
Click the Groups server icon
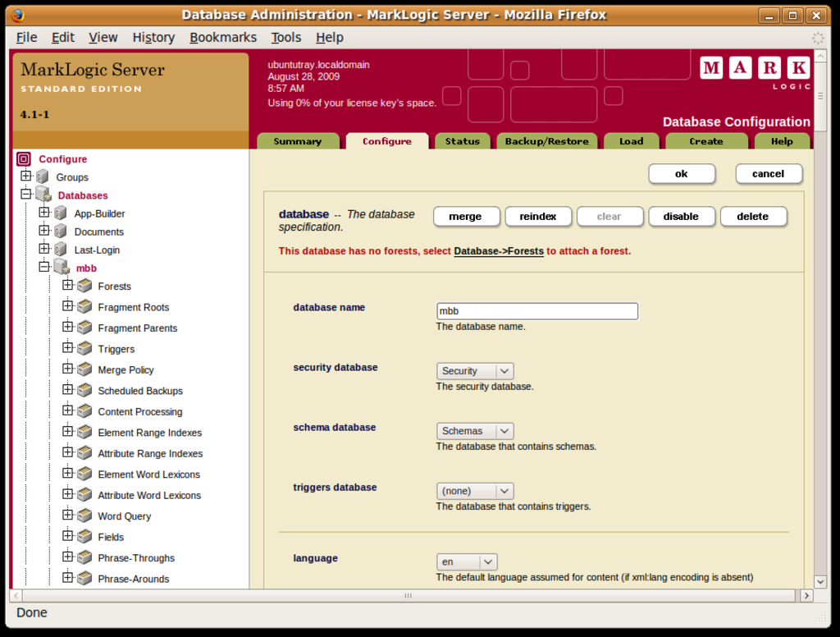[x=43, y=177]
